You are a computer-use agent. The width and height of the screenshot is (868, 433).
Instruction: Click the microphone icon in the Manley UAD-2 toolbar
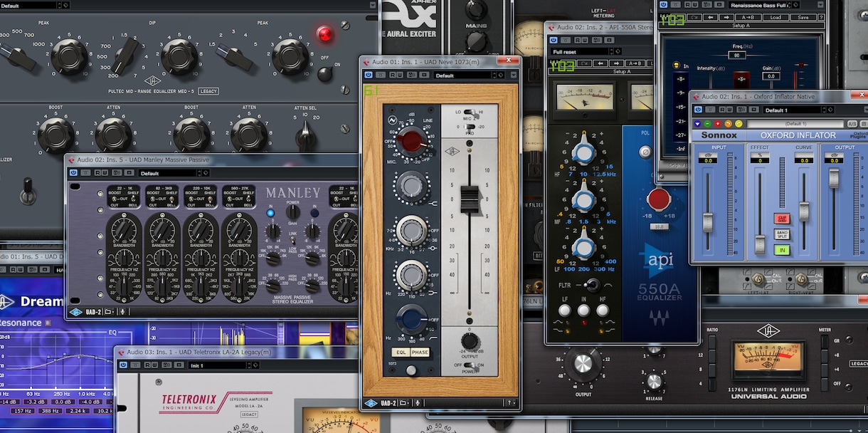click(122, 311)
